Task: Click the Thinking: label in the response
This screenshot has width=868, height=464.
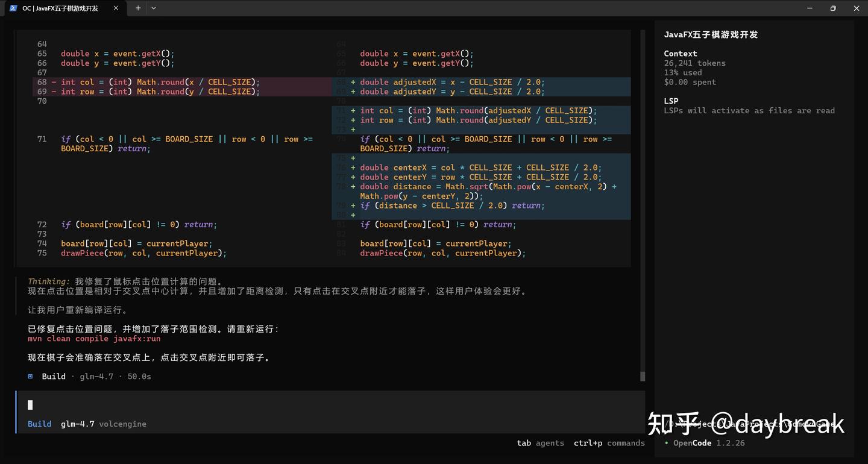Action: coord(49,281)
